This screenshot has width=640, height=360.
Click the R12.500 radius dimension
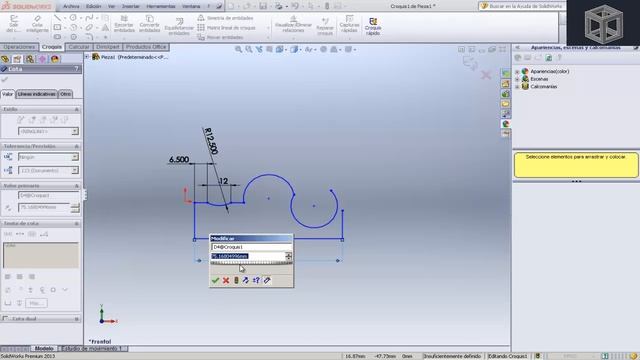pyautogui.click(x=211, y=141)
